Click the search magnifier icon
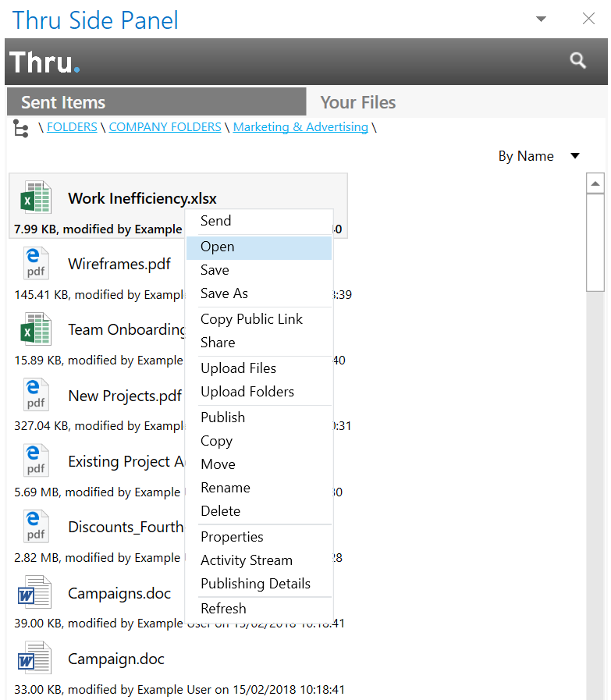This screenshot has height=700, width=611. click(577, 60)
